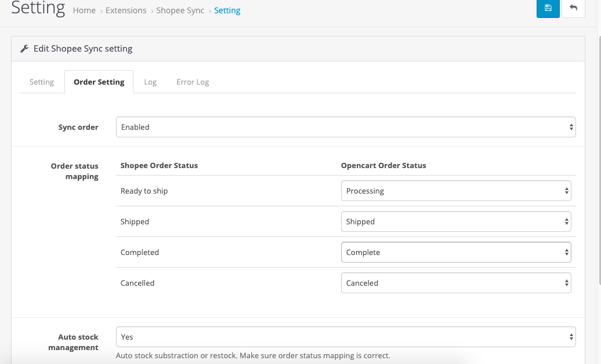The width and height of the screenshot is (601, 364).
Task: Click the back arrow return icon
Action: click(x=573, y=8)
